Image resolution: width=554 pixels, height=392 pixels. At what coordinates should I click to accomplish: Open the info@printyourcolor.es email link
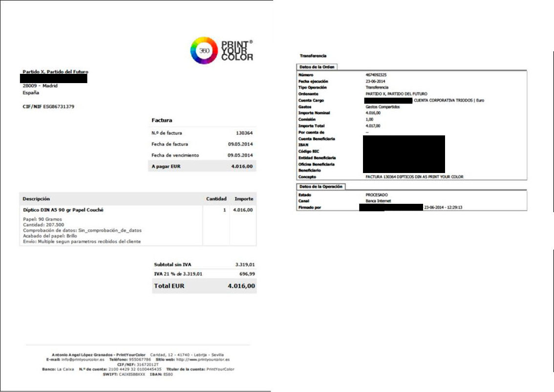83,359
